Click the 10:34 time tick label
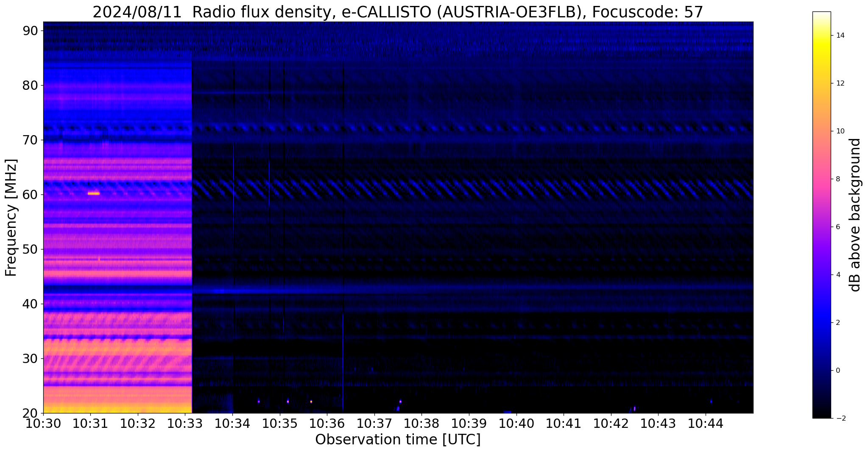The image size is (868, 452). tap(232, 423)
